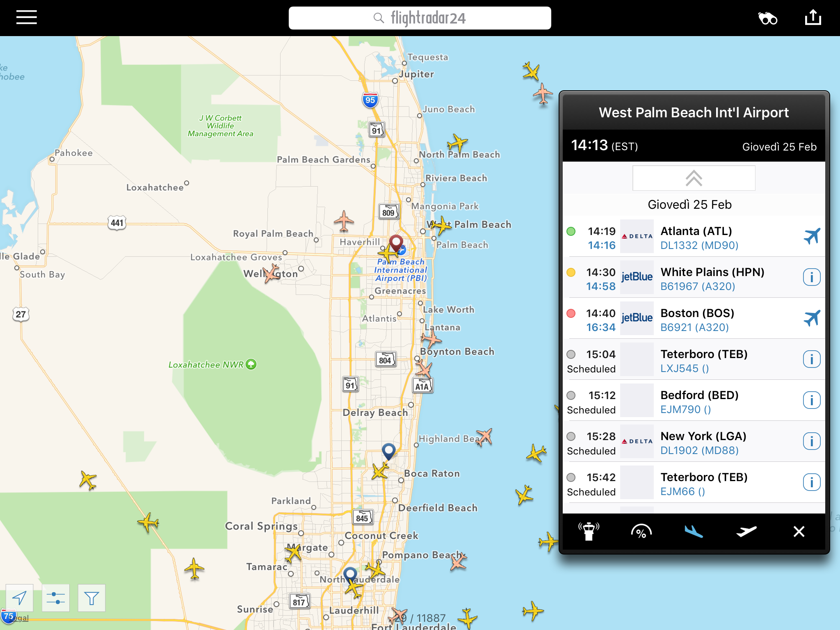Tap the share export icon
Screen dimensions: 840x630
tap(813, 18)
